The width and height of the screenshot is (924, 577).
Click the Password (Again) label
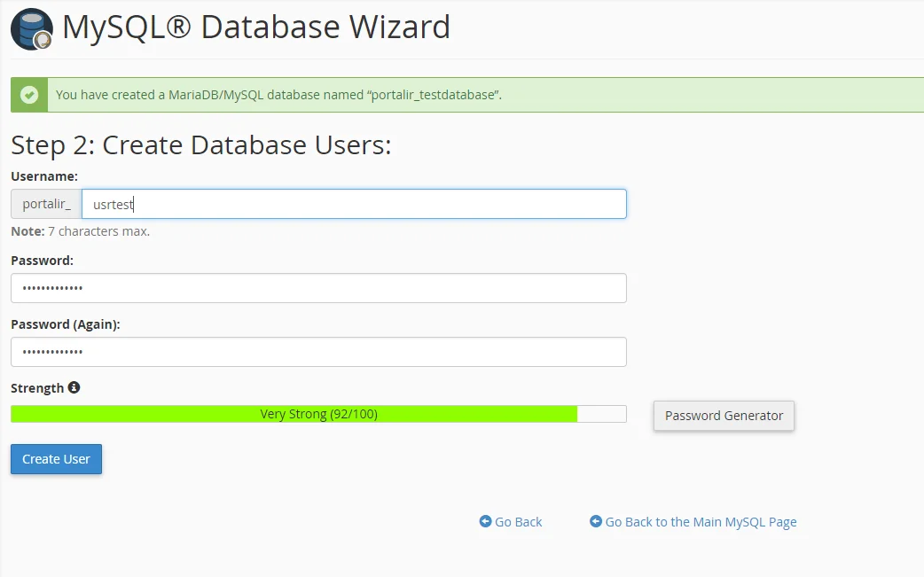(x=66, y=324)
